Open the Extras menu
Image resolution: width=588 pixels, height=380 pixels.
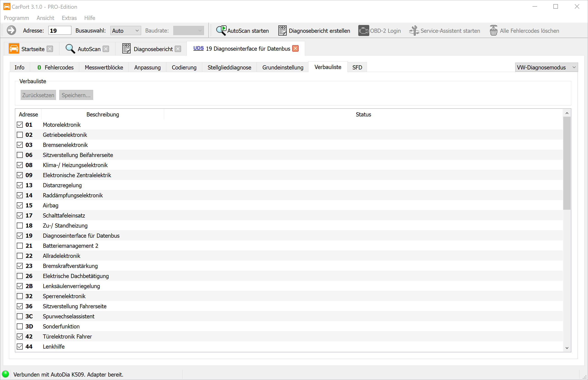pyautogui.click(x=69, y=18)
